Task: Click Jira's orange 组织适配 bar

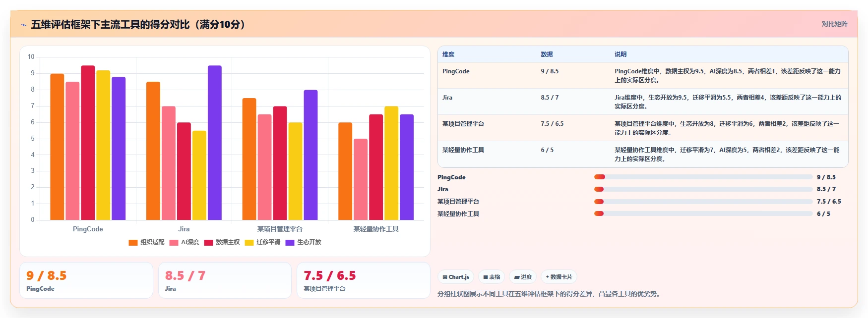Action: tap(153, 151)
